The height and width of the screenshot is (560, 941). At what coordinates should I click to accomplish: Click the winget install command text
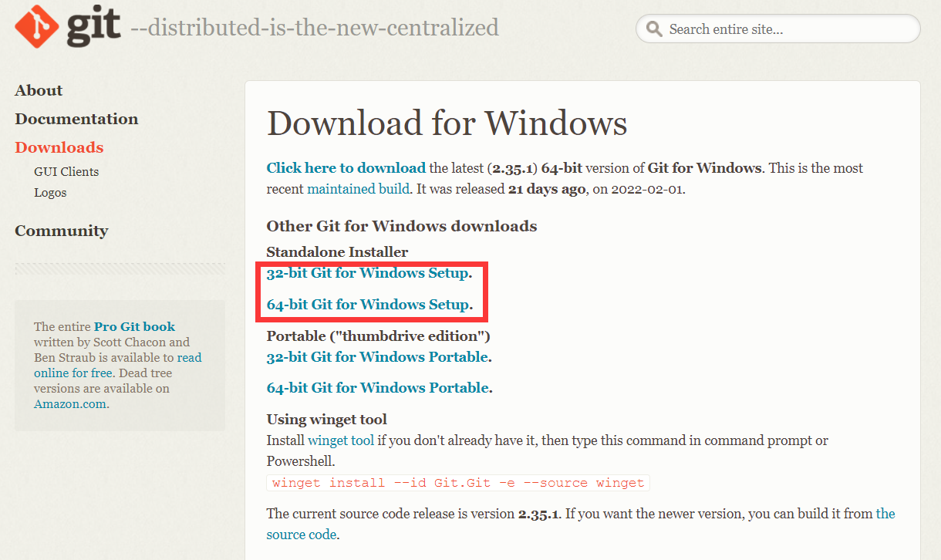pos(458,483)
